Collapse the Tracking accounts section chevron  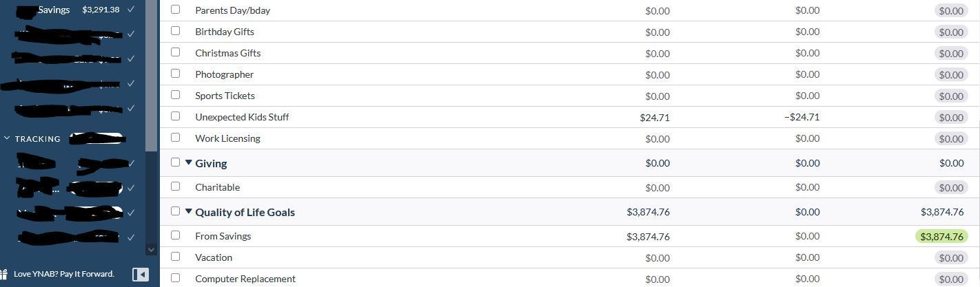point(8,138)
